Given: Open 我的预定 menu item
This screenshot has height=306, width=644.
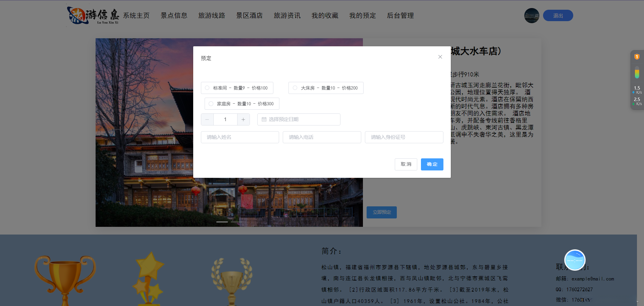Looking at the screenshot, I should [x=363, y=16].
